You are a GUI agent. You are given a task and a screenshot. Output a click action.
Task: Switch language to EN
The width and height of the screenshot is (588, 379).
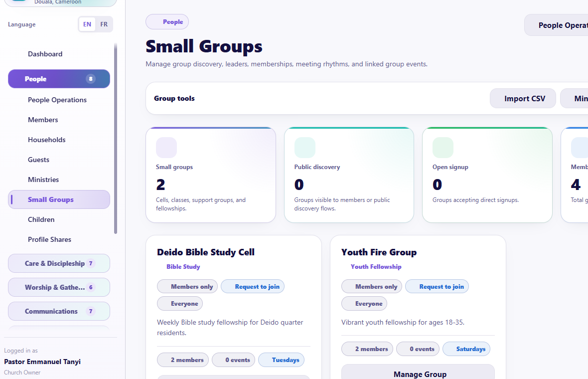[87, 24]
